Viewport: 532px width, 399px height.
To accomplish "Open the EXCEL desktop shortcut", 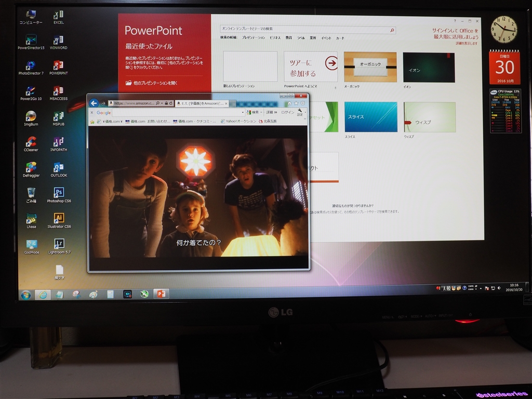I will pos(58,17).
